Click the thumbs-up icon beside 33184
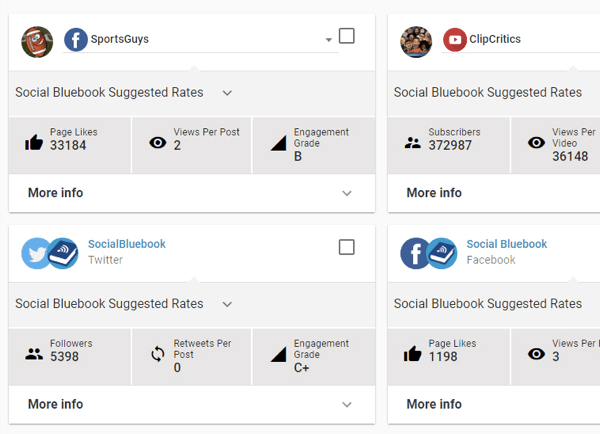 point(34,142)
